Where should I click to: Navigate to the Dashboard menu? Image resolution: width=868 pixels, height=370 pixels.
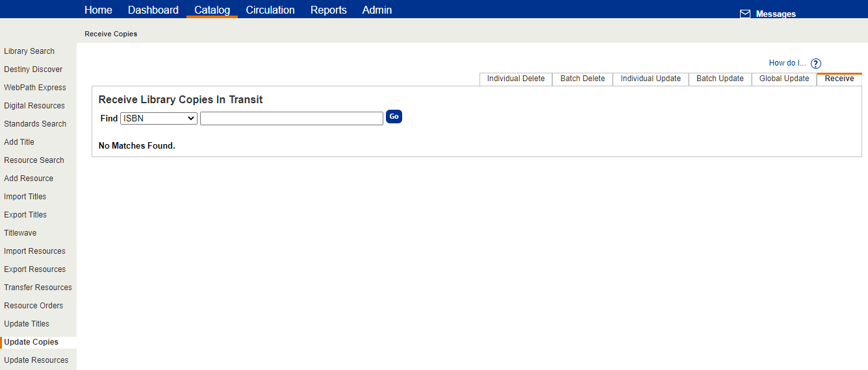point(153,10)
